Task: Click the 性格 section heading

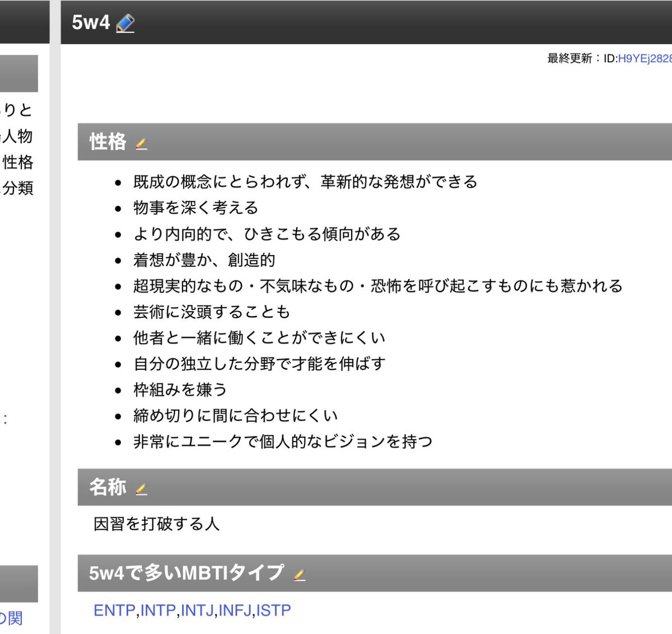Action: pyautogui.click(x=108, y=142)
